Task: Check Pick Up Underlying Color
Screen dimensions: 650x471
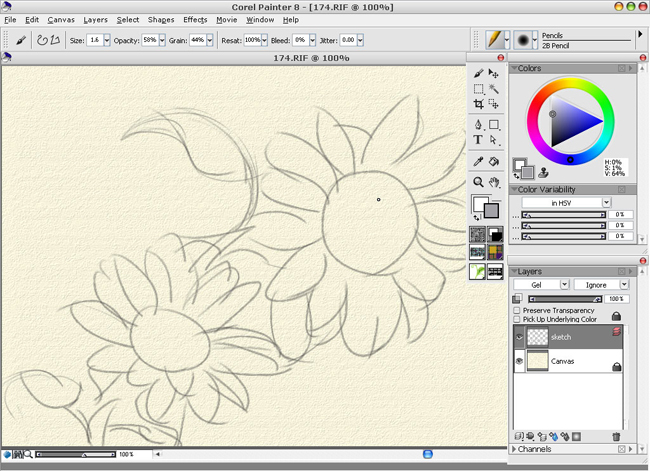Action: point(517,319)
